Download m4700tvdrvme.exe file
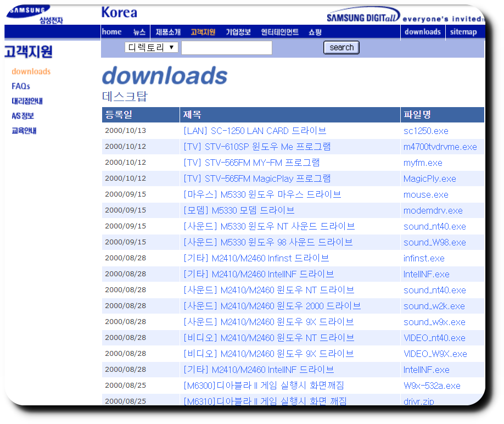Screen dimensions: 504x424 [440, 147]
